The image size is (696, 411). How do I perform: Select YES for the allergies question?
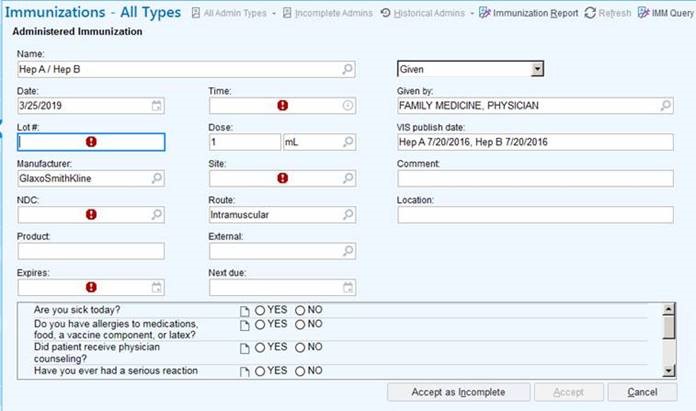point(260,324)
